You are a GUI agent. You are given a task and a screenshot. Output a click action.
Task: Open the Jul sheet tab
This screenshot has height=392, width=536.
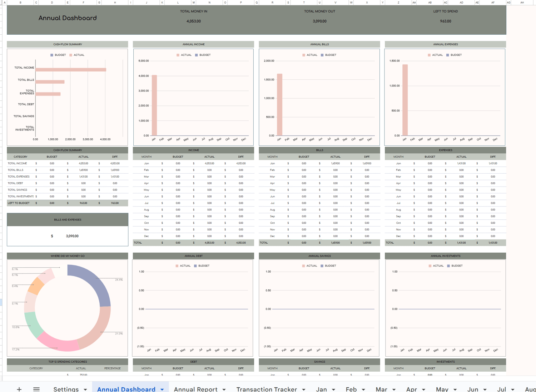(502, 389)
